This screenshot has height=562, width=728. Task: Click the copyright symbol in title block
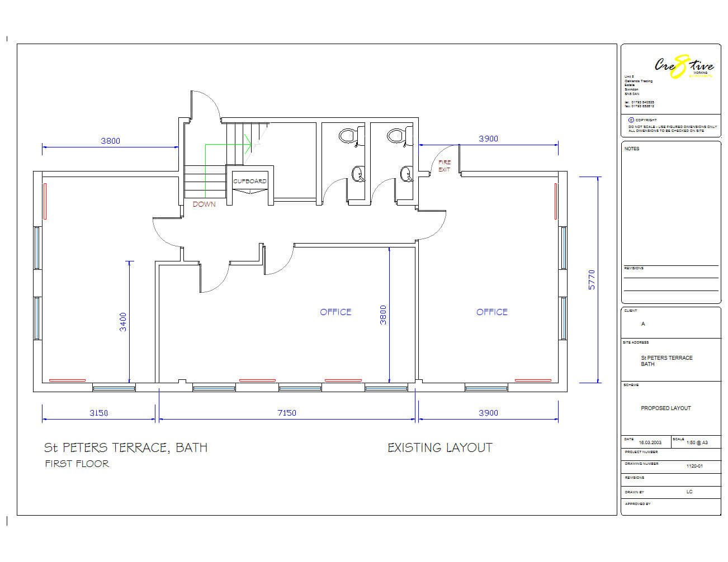pos(631,120)
